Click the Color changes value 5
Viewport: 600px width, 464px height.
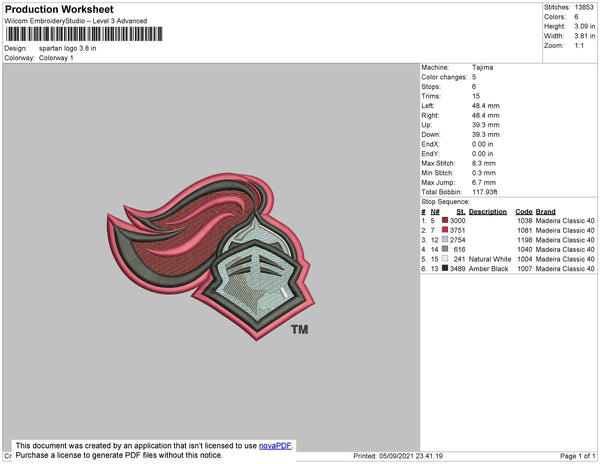click(x=474, y=77)
